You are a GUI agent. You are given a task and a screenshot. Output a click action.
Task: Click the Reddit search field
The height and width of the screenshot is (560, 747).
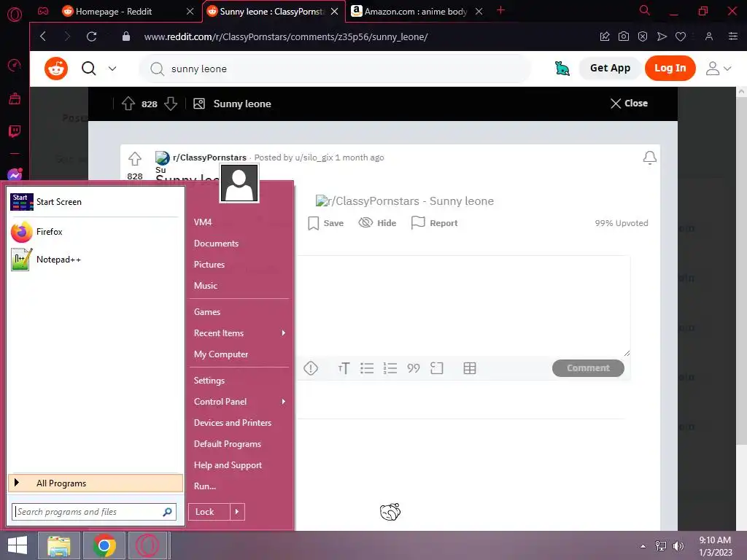tap(334, 69)
